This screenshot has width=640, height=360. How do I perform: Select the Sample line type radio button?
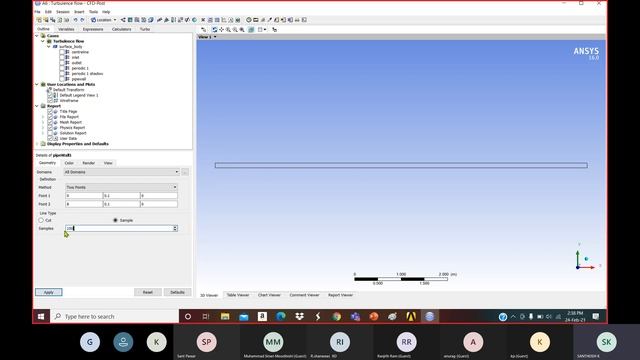(116, 220)
